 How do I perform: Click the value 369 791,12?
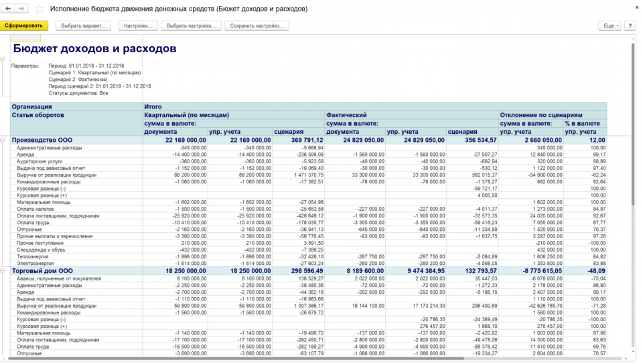[307, 140]
